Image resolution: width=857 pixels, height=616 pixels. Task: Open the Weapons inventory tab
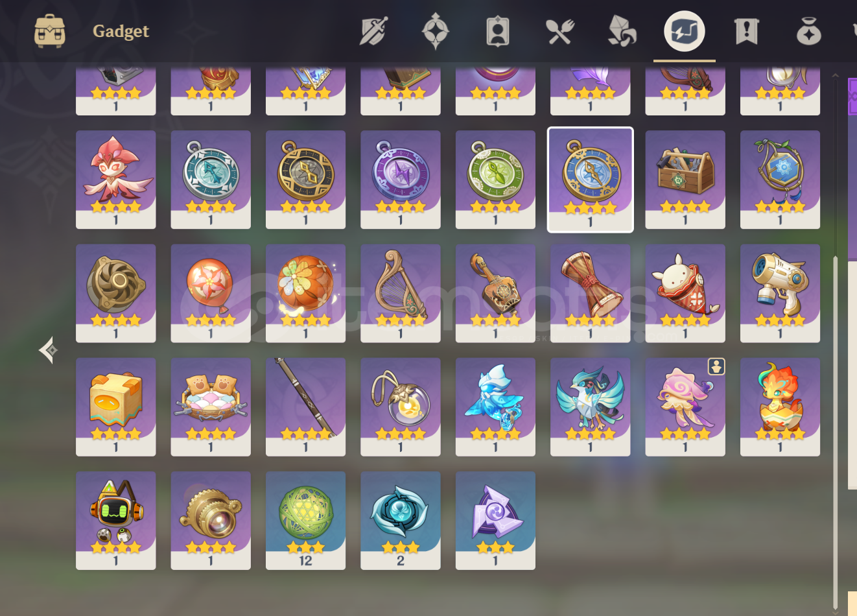(x=373, y=31)
